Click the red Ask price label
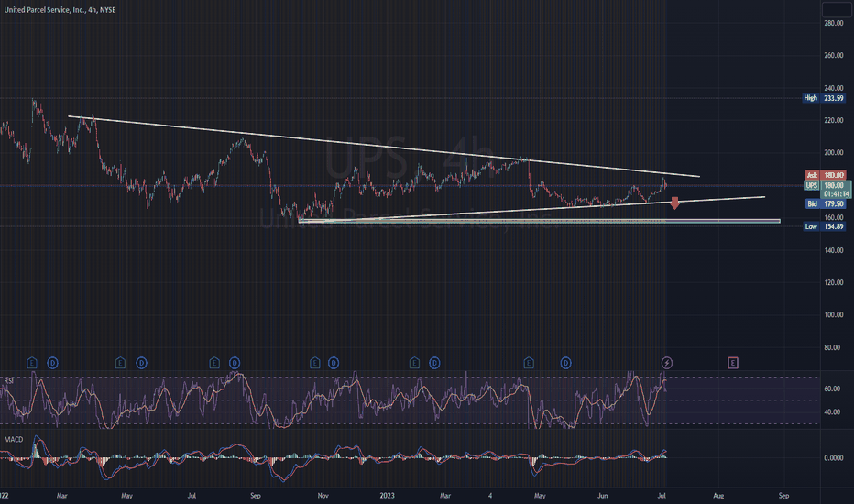The image size is (854, 504). (x=825, y=175)
